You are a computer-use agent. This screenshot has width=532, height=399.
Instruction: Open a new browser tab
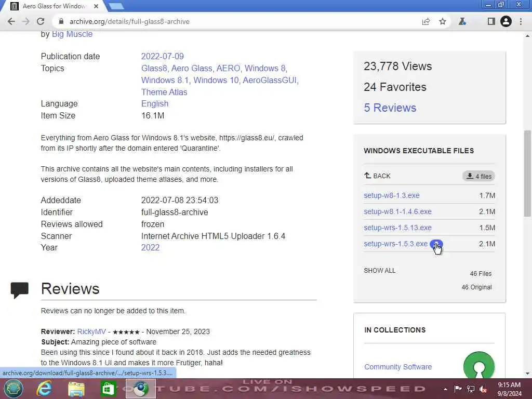[117, 6]
